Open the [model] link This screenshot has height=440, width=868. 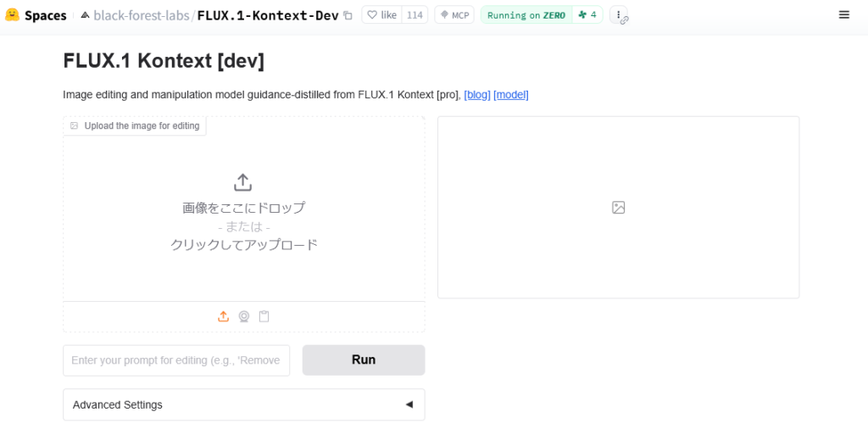(511, 95)
